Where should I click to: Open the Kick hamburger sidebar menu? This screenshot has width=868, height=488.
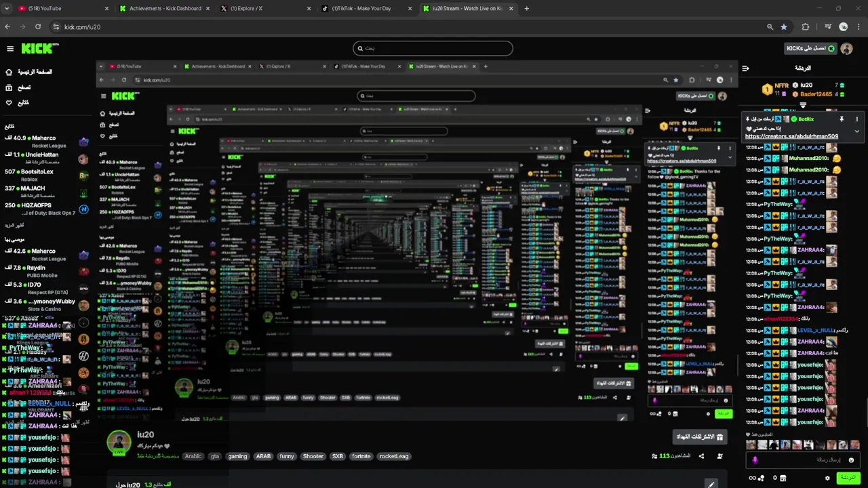coord(10,49)
